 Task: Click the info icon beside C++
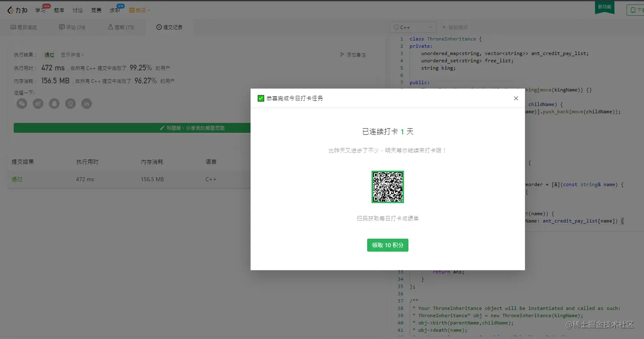tap(397, 27)
